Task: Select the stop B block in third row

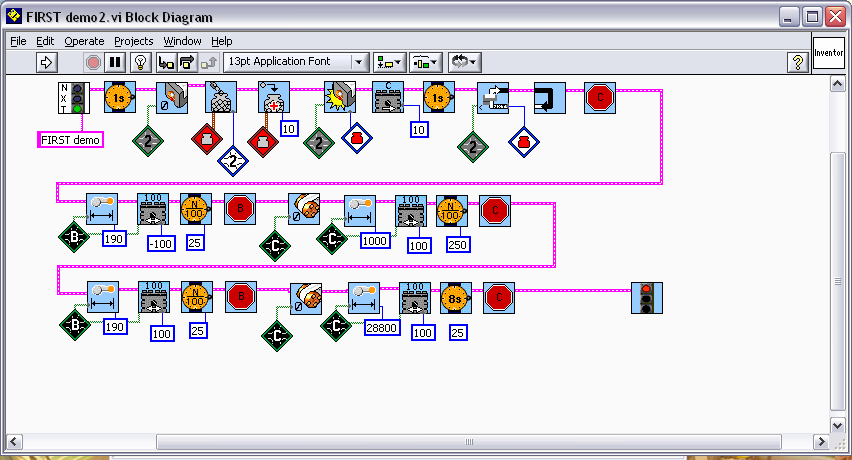Action: click(x=241, y=297)
